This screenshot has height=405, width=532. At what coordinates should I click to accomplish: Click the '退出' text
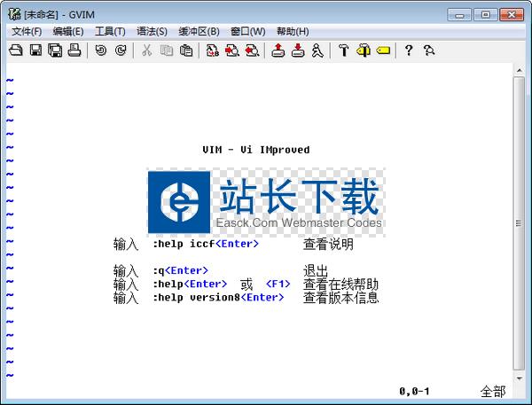[x=316, y=270]
